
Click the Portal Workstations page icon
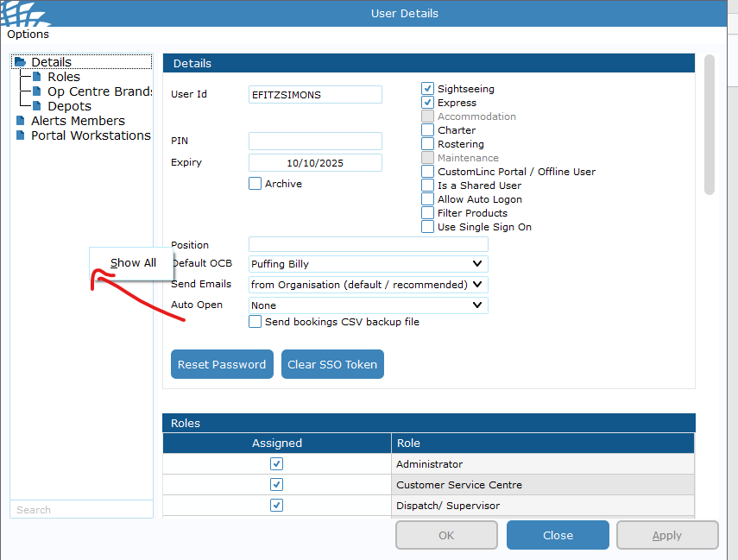point(21,135)
